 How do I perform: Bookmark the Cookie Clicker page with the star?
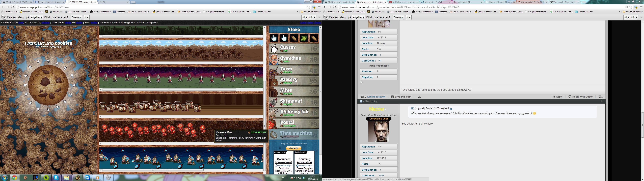pos(309,7)
